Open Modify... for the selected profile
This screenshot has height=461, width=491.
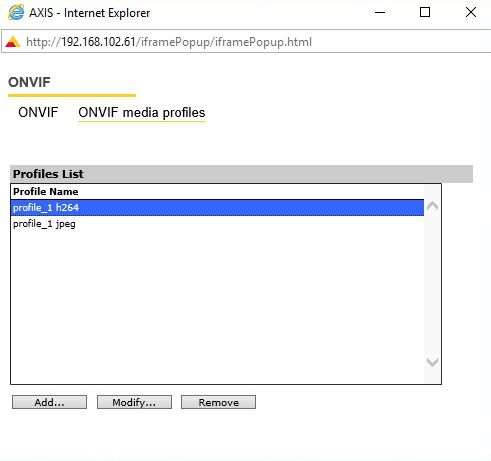tap(134, 402)
